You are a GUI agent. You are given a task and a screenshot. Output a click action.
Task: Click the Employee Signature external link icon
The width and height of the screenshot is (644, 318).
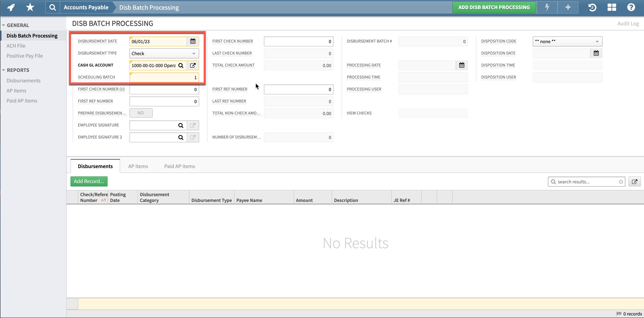193,125
